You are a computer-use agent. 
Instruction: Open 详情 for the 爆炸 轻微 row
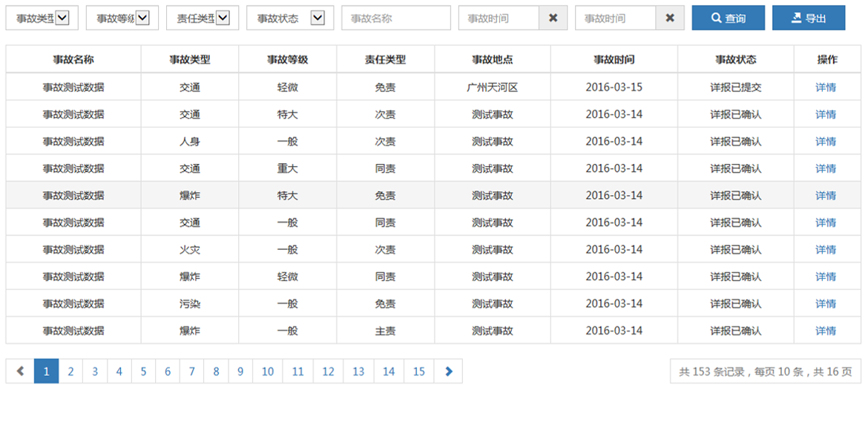pyautogui.click(x=826, y=277)
